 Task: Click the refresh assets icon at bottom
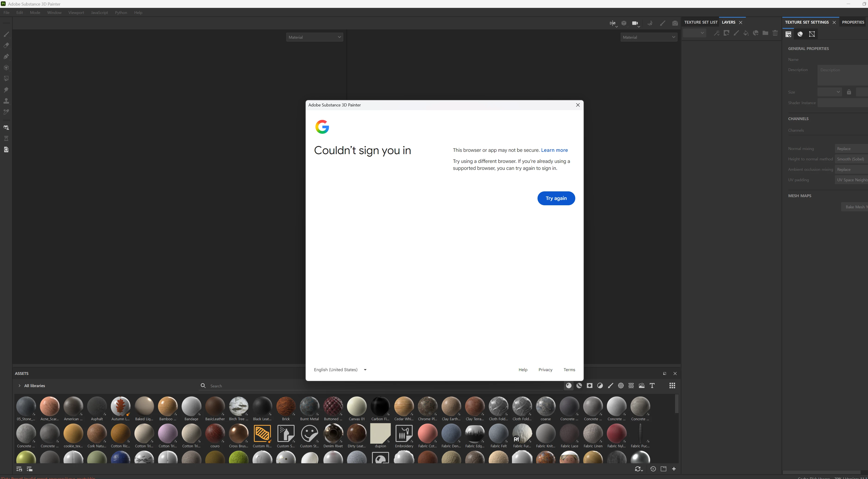638,469
